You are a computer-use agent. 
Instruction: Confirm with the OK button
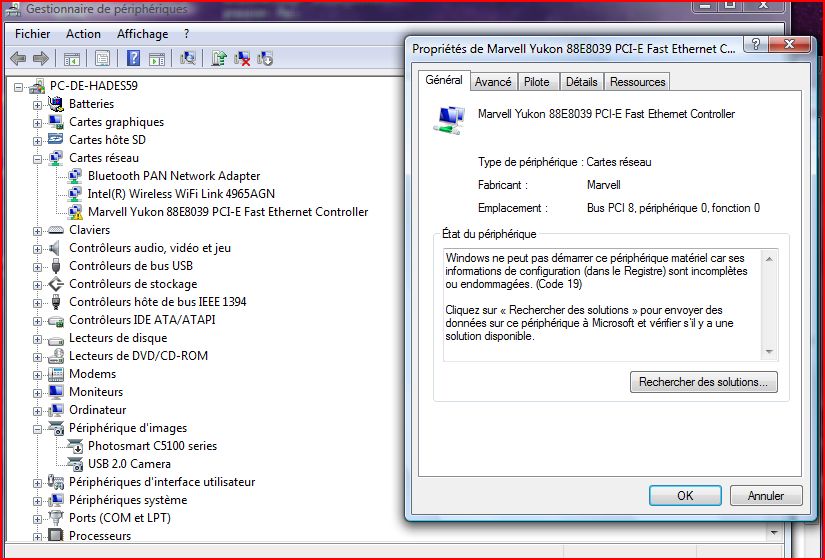point(685,495)
